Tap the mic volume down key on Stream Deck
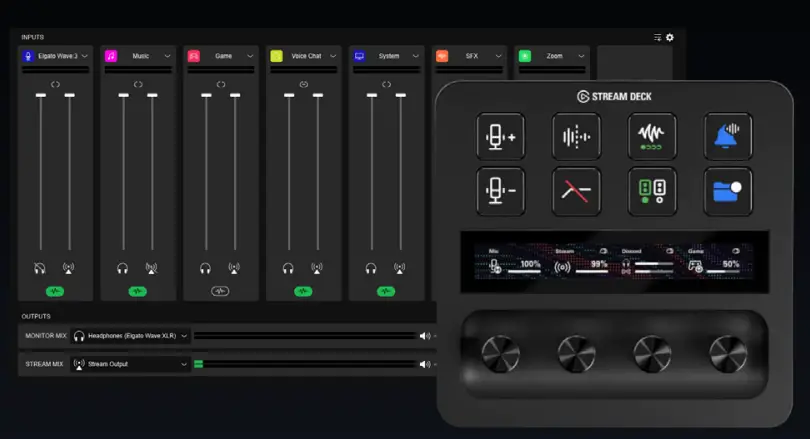Image resolution: width=810 pixels, height=439 pixels. pyautogui.click(x=501, y=191)
